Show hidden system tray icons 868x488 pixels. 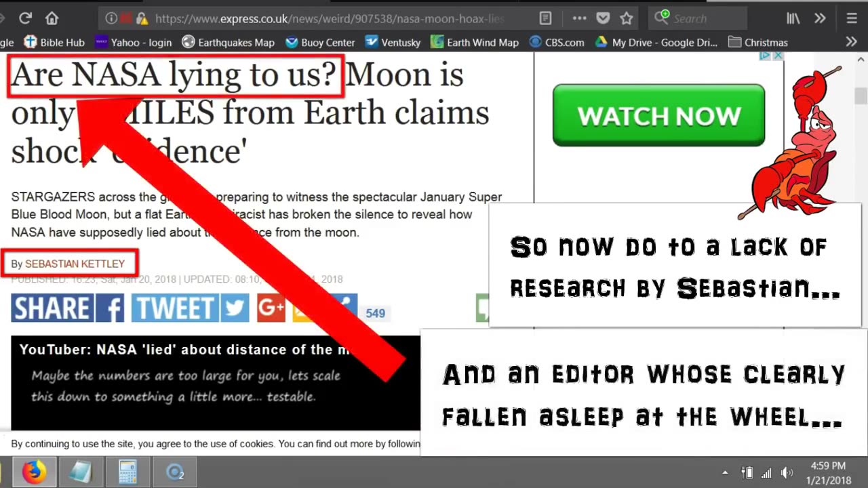725,472
